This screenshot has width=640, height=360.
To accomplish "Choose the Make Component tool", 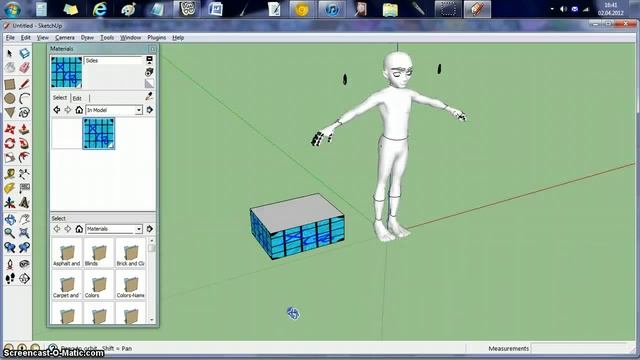I will click(x=24, y=53).
